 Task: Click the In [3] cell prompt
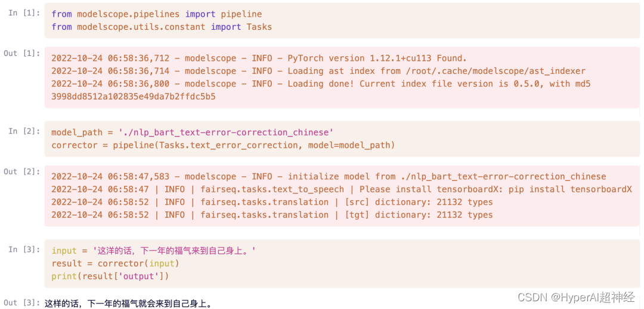[23, 249]
